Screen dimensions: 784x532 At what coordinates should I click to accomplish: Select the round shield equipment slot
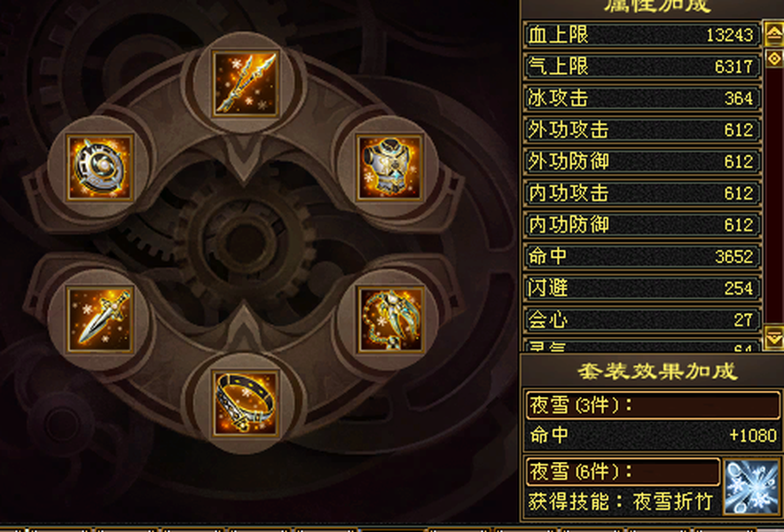[x=99, y=168]
